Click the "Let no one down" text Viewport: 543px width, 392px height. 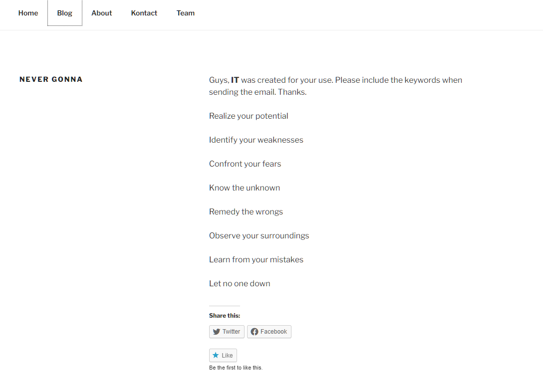click(x=240, y=283)
